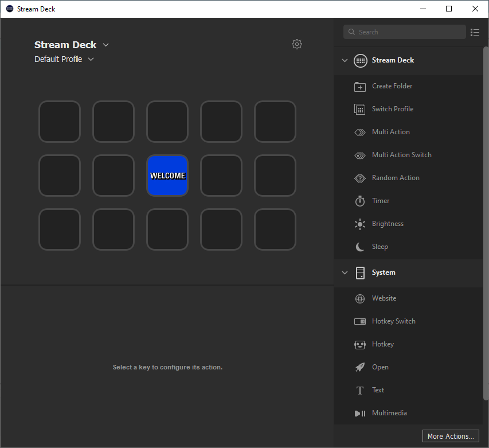Click the Stream Deck category icon
The width and height of the screenshot is (489, 448).
(361, 61)
